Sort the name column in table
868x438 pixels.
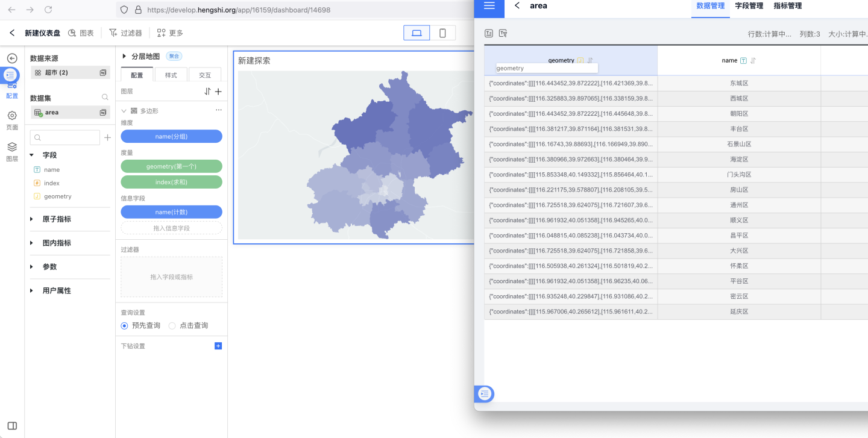point(753,60)
